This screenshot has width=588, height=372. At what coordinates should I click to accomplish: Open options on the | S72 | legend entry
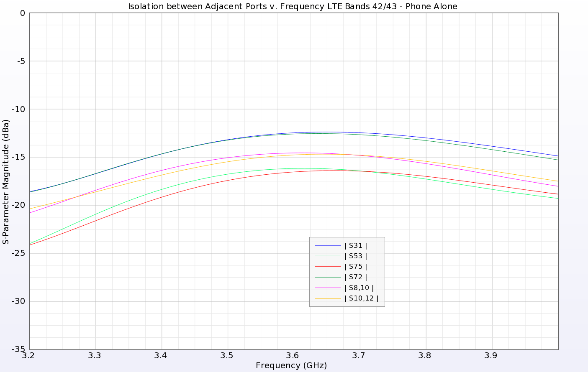coord(355,277)
